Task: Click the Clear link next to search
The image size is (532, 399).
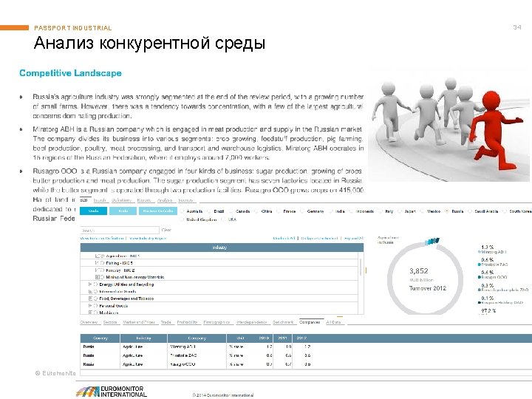Action: [x=166, y=230]
